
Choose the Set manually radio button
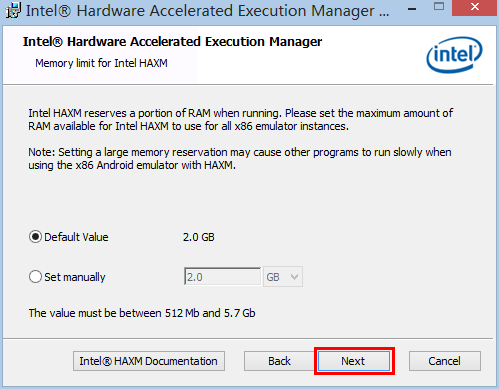coord(35,277)
